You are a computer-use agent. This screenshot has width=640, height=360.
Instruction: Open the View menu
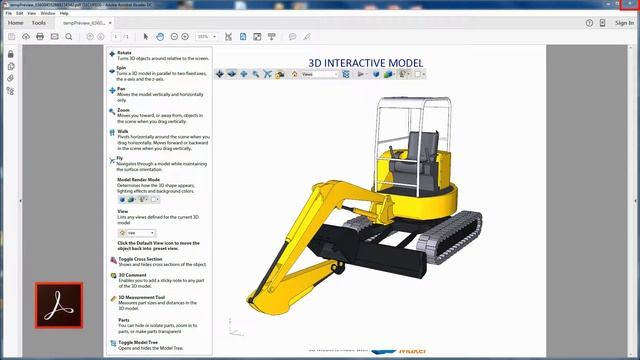pyautogui.click(x=31, y=13)
